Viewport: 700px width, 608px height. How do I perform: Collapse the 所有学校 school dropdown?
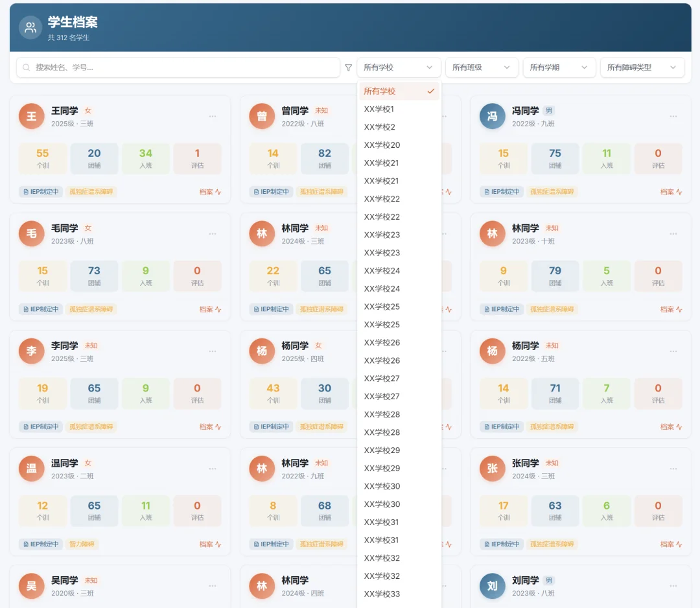398,67
